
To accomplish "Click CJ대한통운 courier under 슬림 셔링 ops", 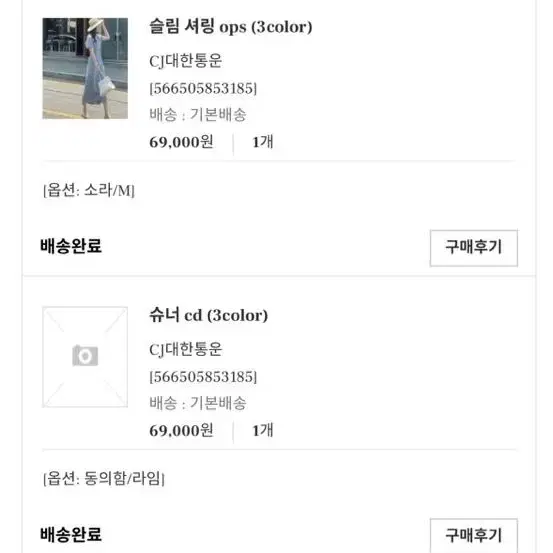I will point(186,61).
